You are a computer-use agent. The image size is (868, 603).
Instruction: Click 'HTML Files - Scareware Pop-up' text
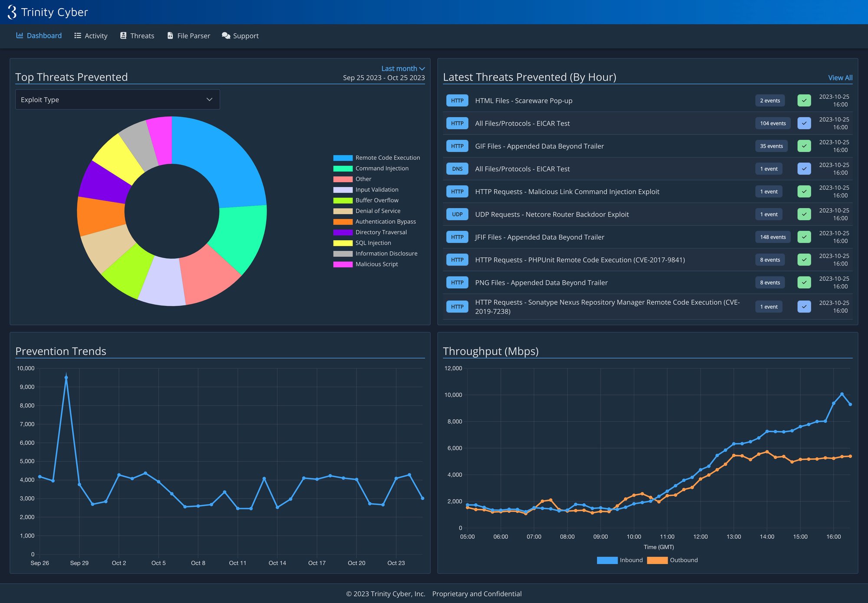(x=523, y=101)
